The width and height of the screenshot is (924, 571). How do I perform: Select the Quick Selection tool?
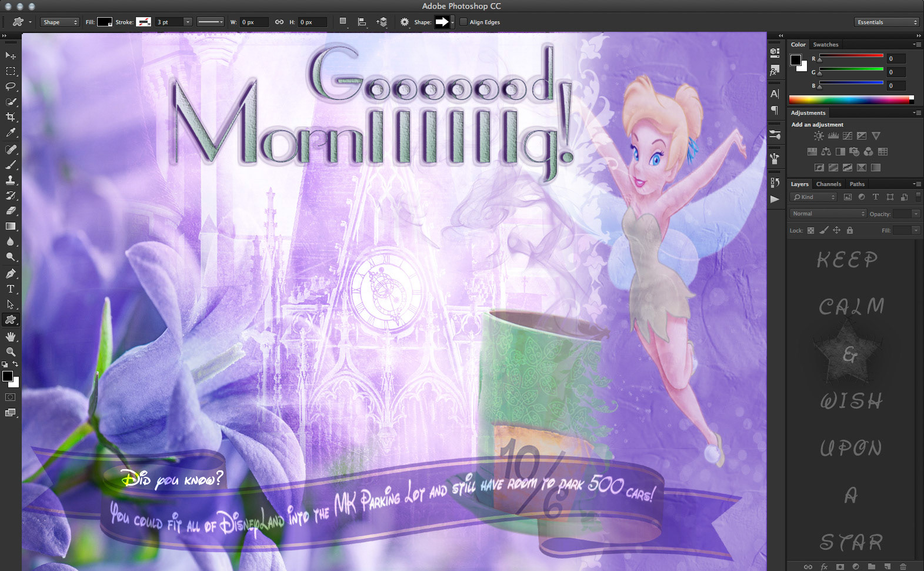pyautogui.click(x=10, y=102)
